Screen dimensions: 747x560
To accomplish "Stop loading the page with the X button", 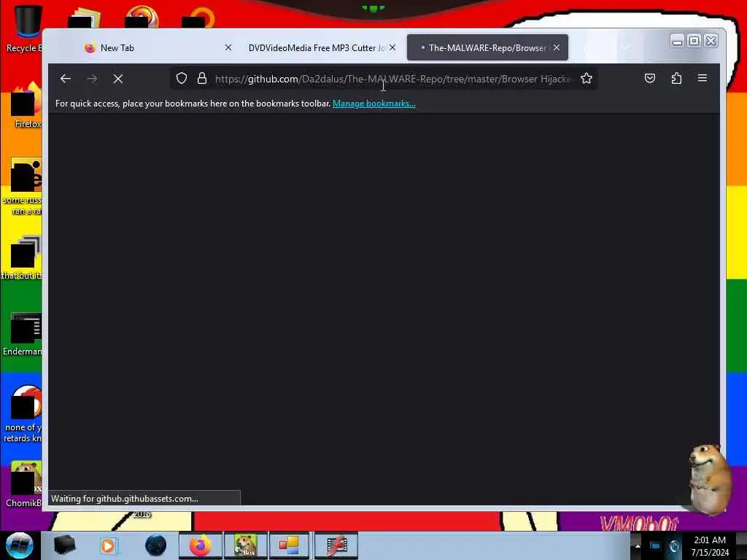I will [x=118, y=79].
